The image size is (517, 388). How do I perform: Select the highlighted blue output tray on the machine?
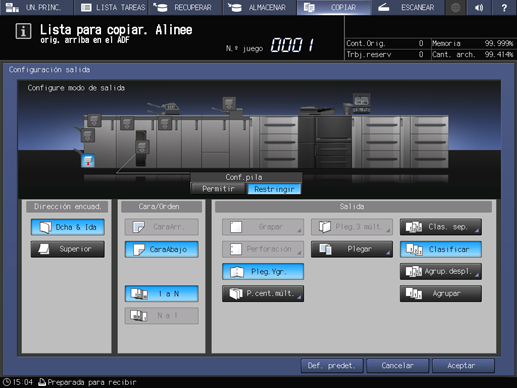(x=88, y=161)
